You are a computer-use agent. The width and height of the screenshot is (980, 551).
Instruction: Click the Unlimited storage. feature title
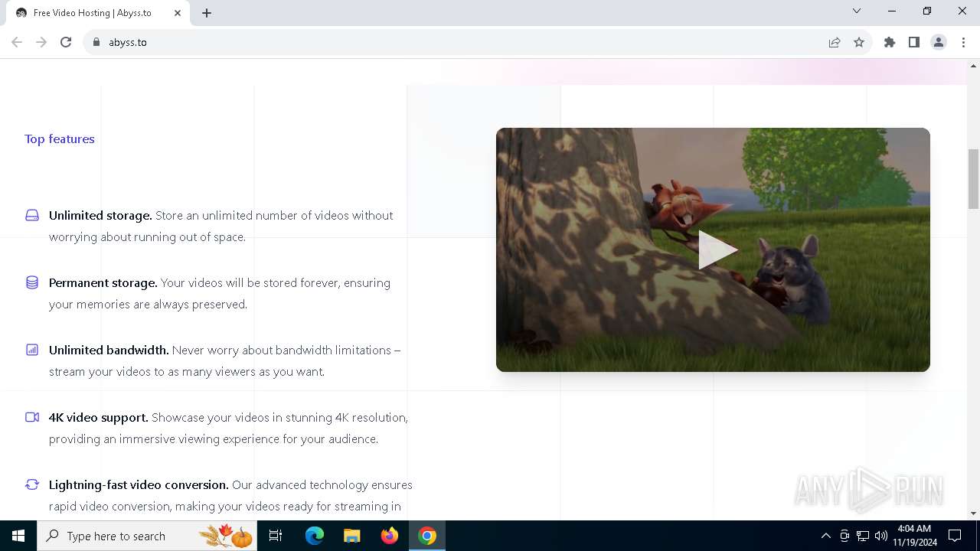(x=100, y=216)
